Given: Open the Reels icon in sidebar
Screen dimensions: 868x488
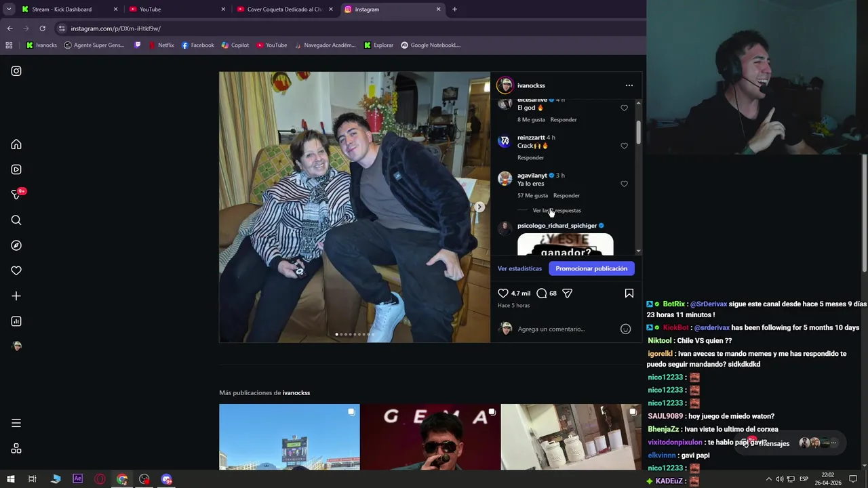Looking at the screenshot, I should (16, 169).
